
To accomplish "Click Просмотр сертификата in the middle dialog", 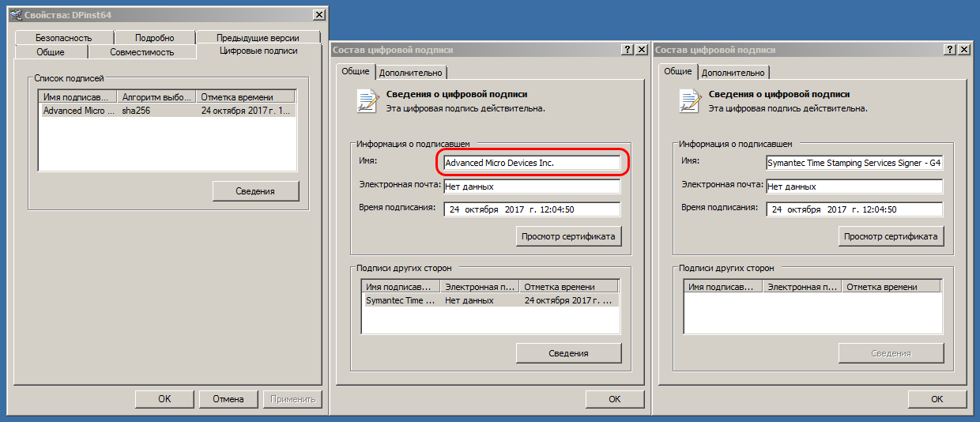I will [x=568, y=235].
